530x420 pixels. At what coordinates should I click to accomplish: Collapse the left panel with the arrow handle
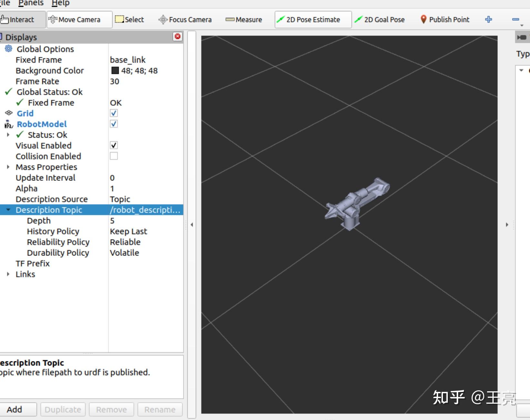tap(192, 225)
